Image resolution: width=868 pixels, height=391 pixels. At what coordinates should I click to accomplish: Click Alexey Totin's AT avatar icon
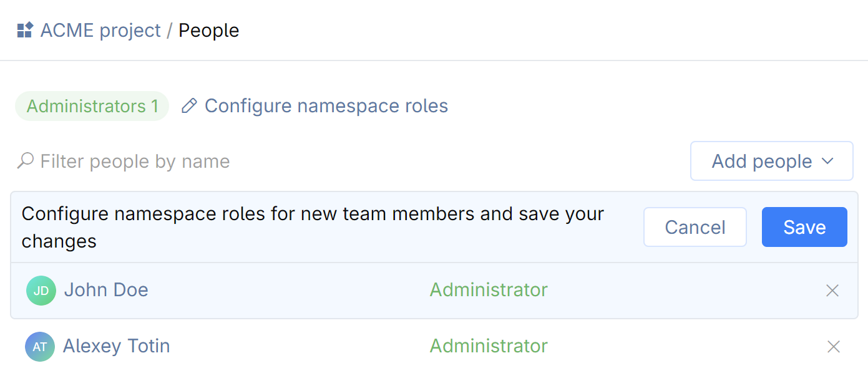pos(41,347)
